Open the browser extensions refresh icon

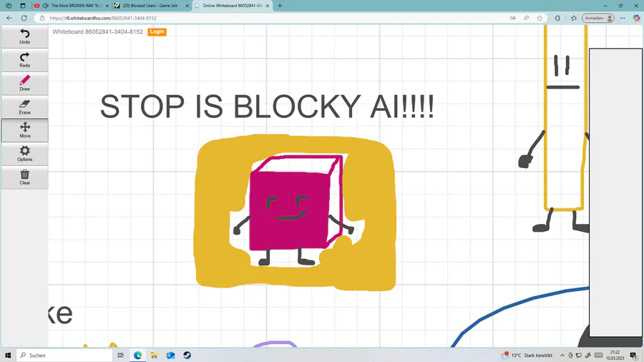click(x=557, y=18)
